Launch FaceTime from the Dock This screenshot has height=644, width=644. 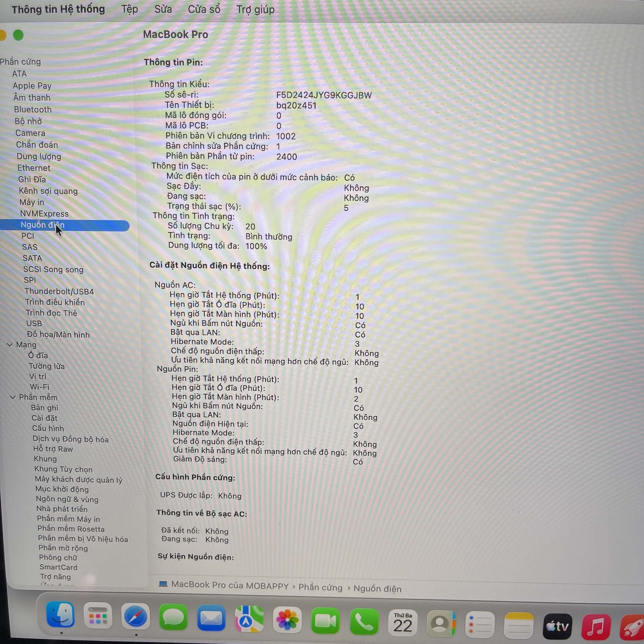325,620
